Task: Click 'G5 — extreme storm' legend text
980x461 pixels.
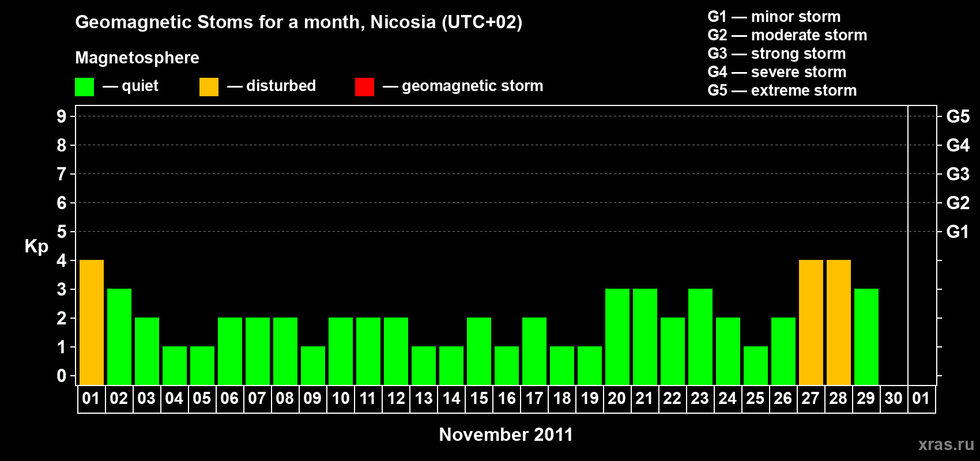Action: coord(782,90)
